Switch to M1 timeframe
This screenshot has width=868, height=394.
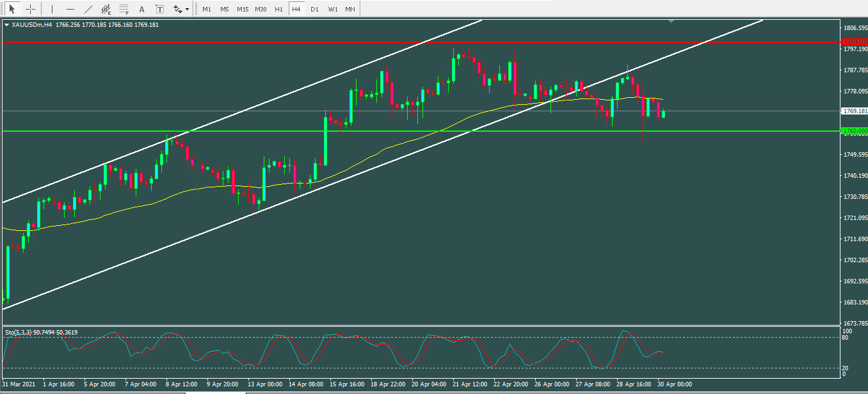coord(206,10)
